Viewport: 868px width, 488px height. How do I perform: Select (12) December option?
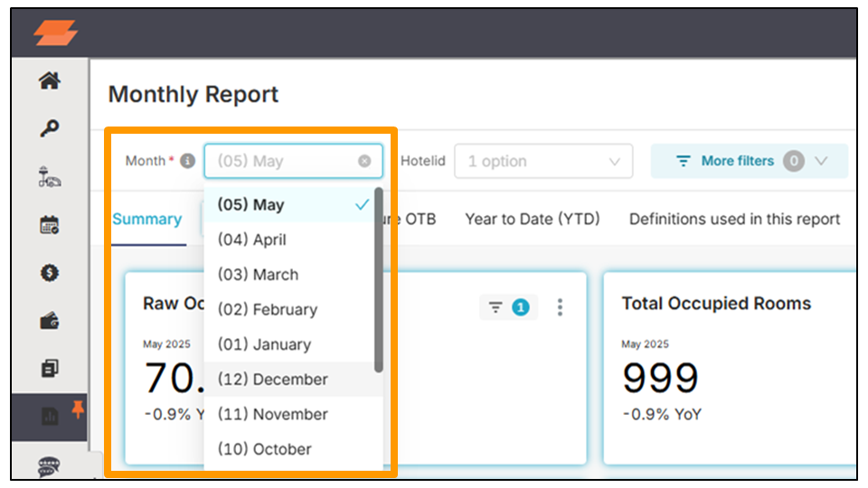click(292, 379)
